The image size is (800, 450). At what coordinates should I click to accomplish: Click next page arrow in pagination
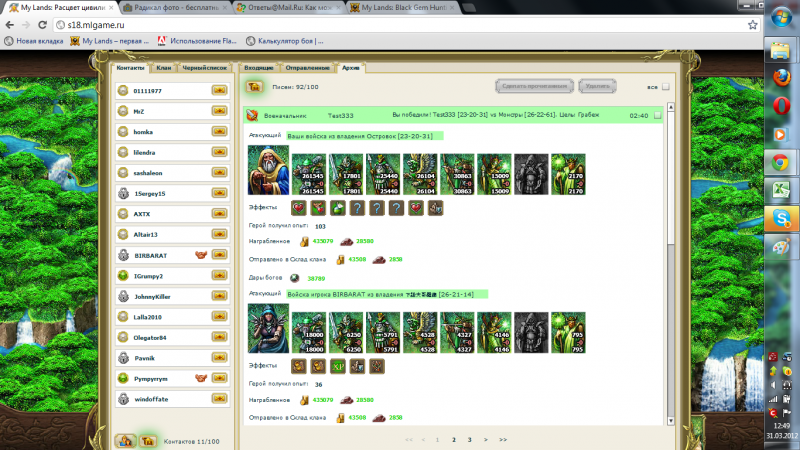click(486, 439)
